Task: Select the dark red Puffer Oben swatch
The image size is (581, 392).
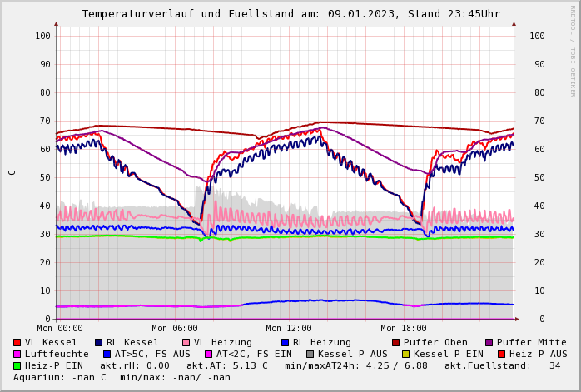Action: tap(396, 343)
